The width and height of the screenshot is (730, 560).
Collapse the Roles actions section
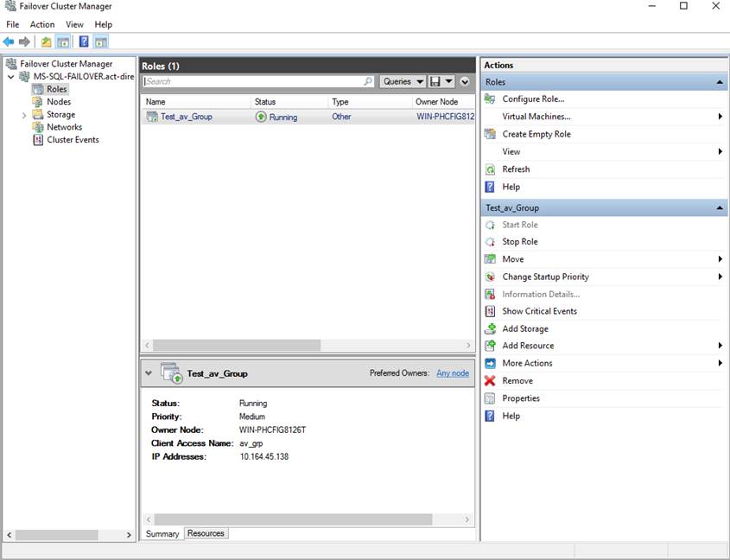pyautogui.click(x=720, y=82)
